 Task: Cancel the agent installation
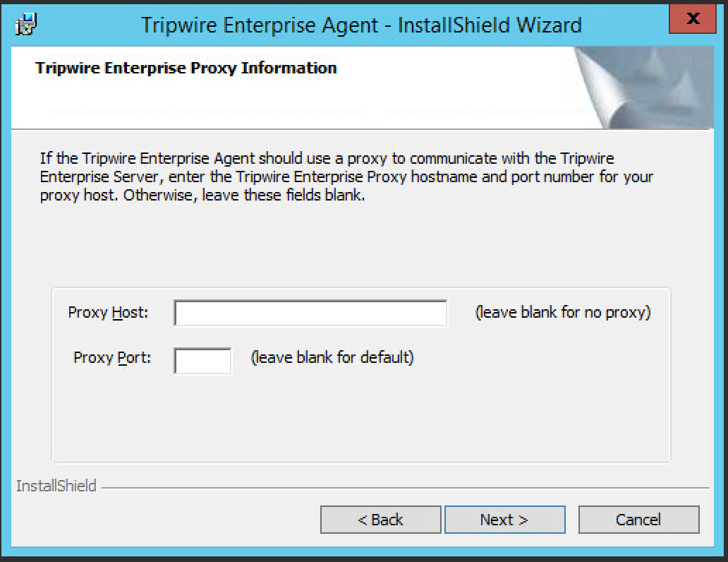pyautogui.click(x=638, y=520)
